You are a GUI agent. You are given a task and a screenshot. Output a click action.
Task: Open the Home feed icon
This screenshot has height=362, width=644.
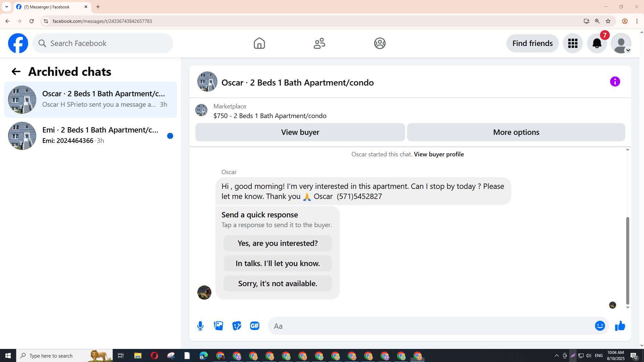[259, 43]
